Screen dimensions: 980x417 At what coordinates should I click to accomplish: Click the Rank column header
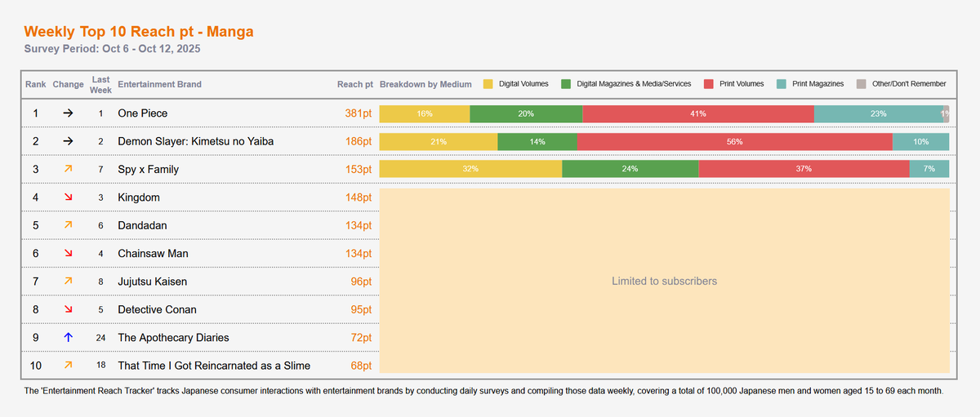[35, 84]
